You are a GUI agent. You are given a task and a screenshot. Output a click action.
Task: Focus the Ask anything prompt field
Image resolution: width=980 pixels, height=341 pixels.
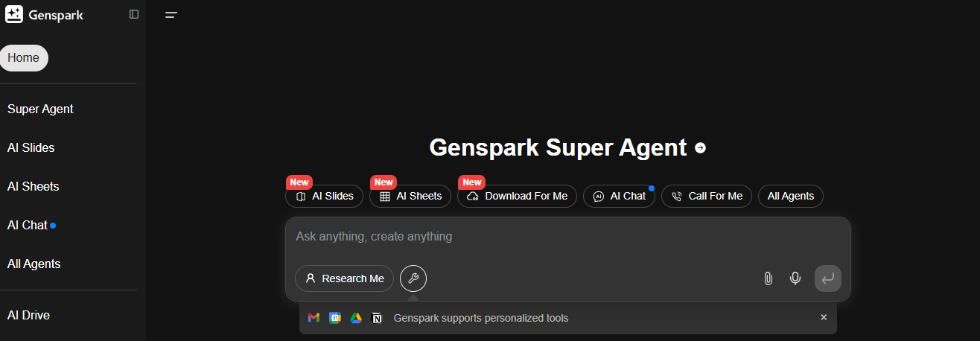tap(567, 237)
